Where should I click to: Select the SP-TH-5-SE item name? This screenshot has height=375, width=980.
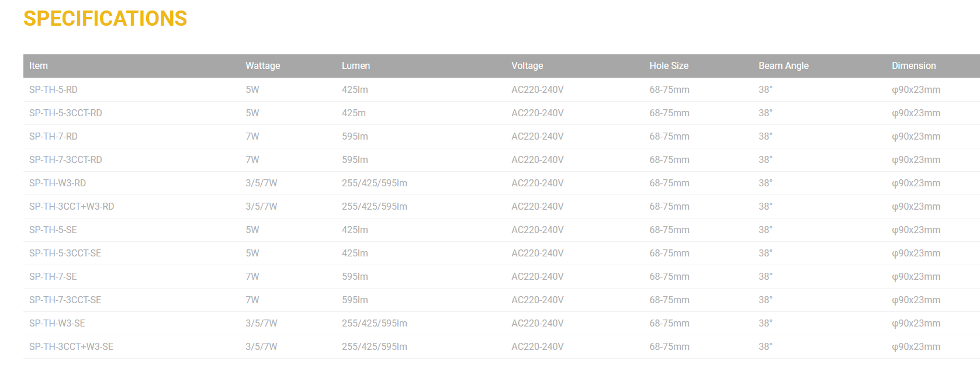coord(53,230)
